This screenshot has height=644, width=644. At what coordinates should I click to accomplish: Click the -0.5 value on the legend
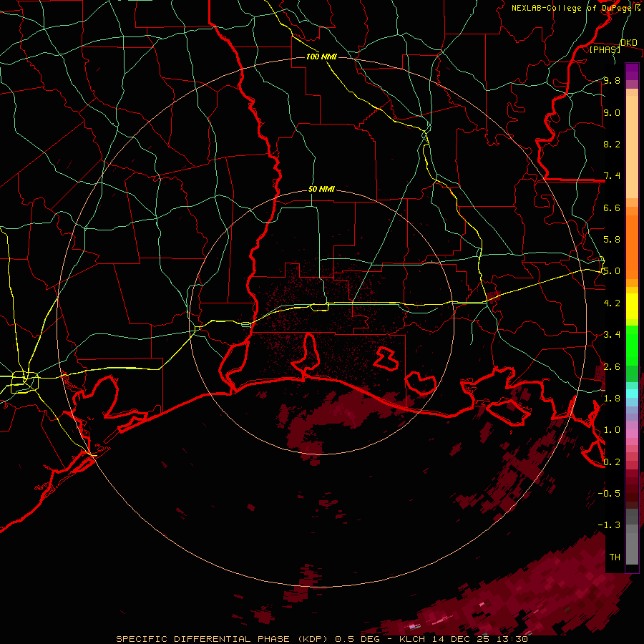609,493
